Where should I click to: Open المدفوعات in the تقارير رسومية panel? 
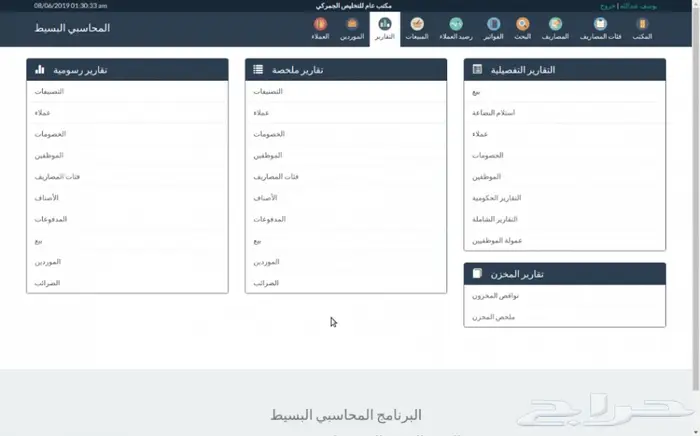click(x=50, y=219)
